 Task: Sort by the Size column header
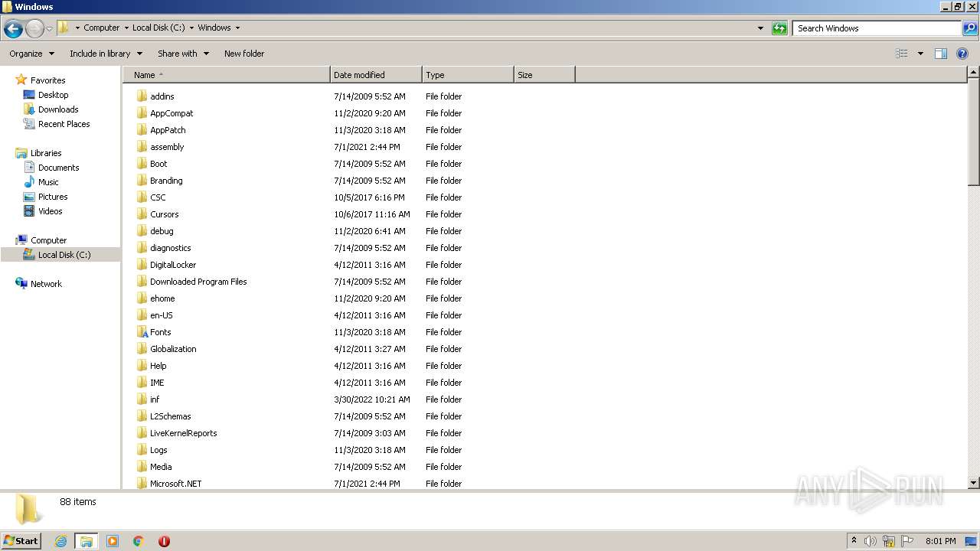(x=544, y=75)
